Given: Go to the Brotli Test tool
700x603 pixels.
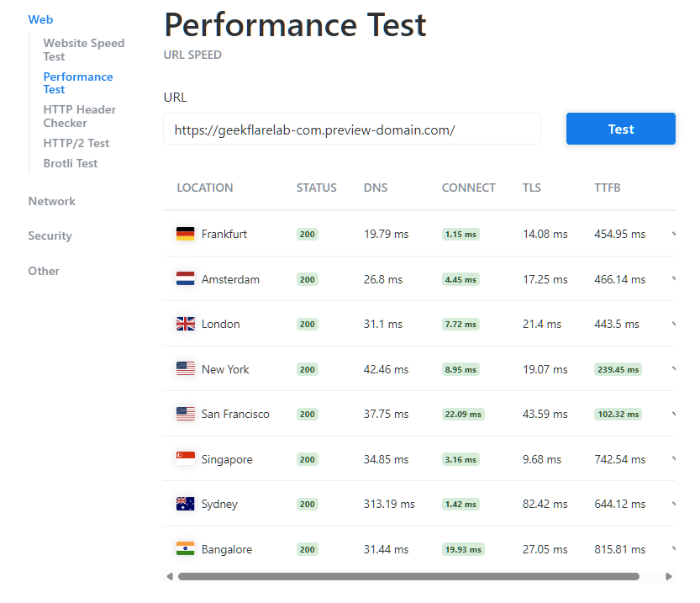Looking at the screenshot, I should [x=71, y=162].
